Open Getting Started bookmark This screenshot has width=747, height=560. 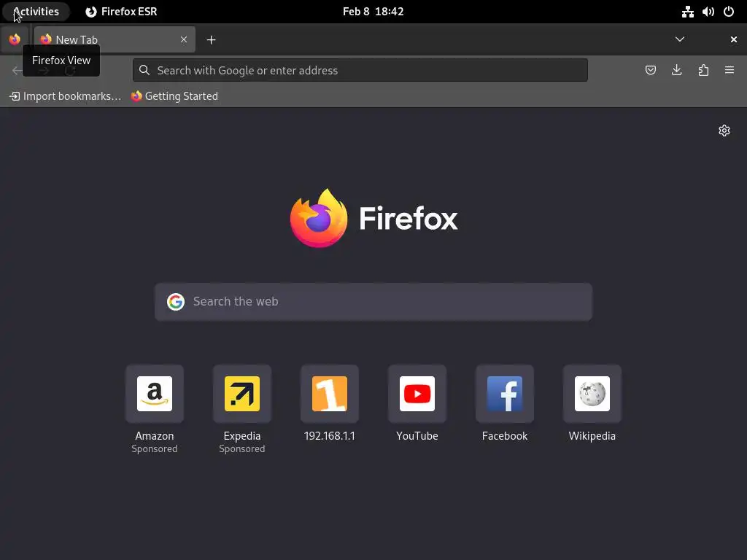click(x=174, y=96)
